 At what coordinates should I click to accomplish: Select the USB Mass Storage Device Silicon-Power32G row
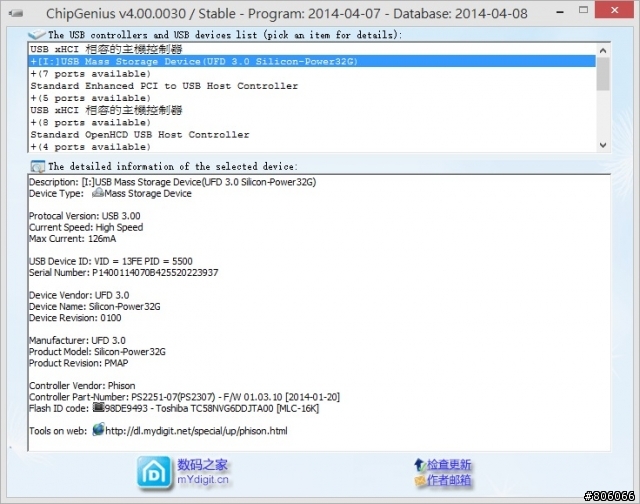click(312, 62)
